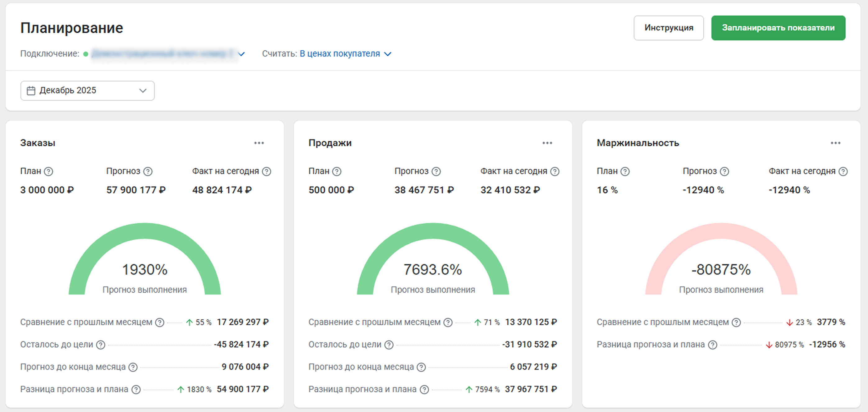Click help icon next to Заказы План
This screenshot has height=412, width=868.
[x=48, y=172]
